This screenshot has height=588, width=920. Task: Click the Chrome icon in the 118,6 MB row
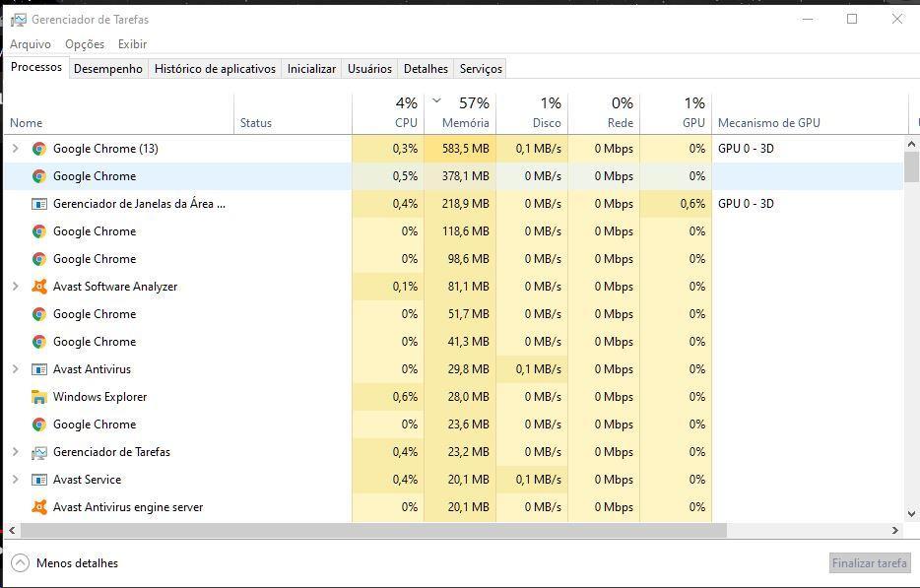point(39,231)
